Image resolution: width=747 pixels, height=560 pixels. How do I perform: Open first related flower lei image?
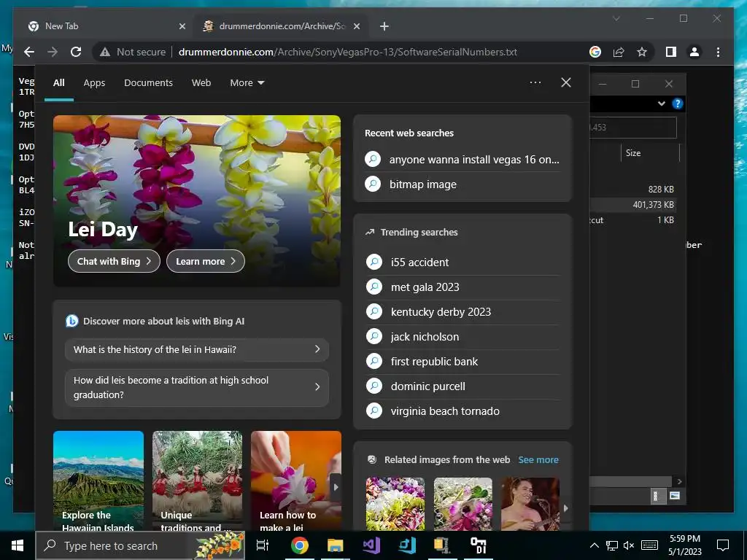click(x=395, y=504)
